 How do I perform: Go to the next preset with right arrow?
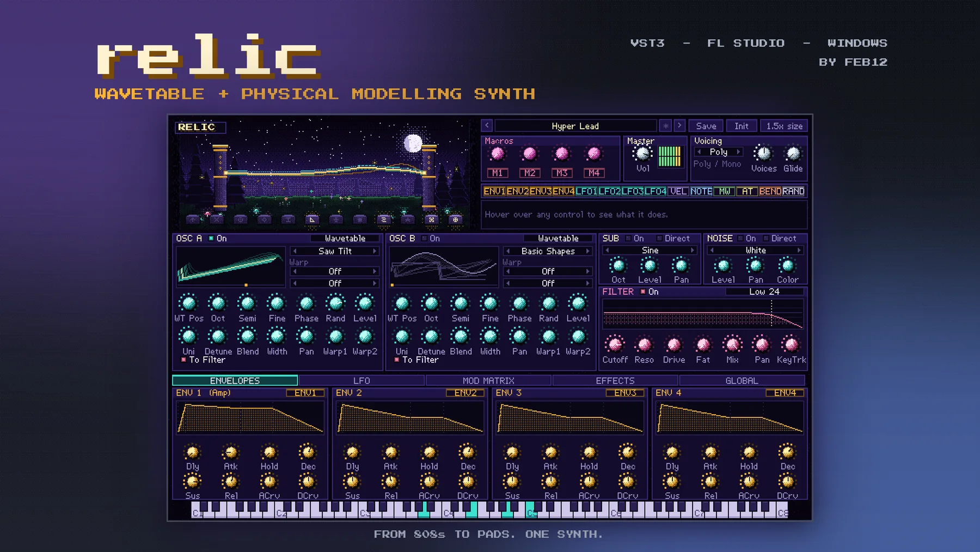tap(679, 126)
